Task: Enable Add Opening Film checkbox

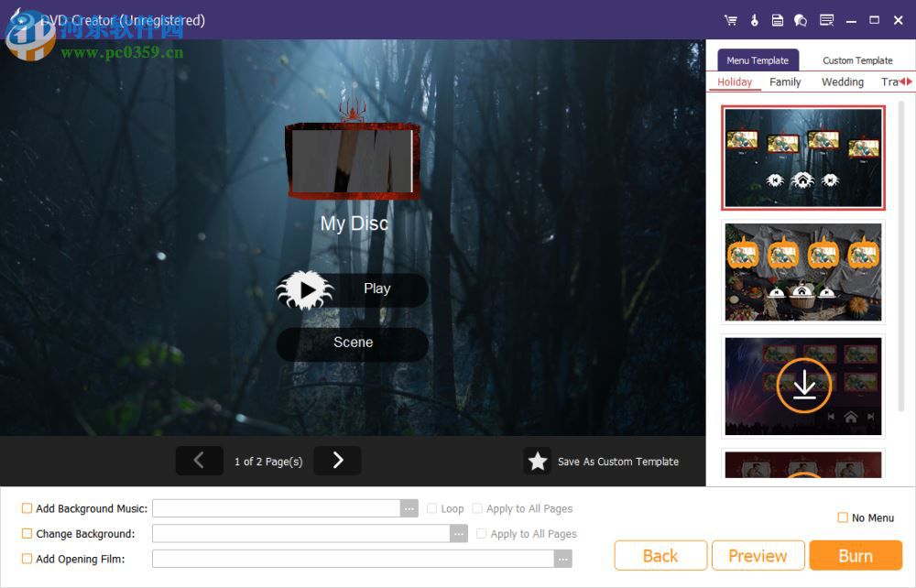Action: pos(27,558)
